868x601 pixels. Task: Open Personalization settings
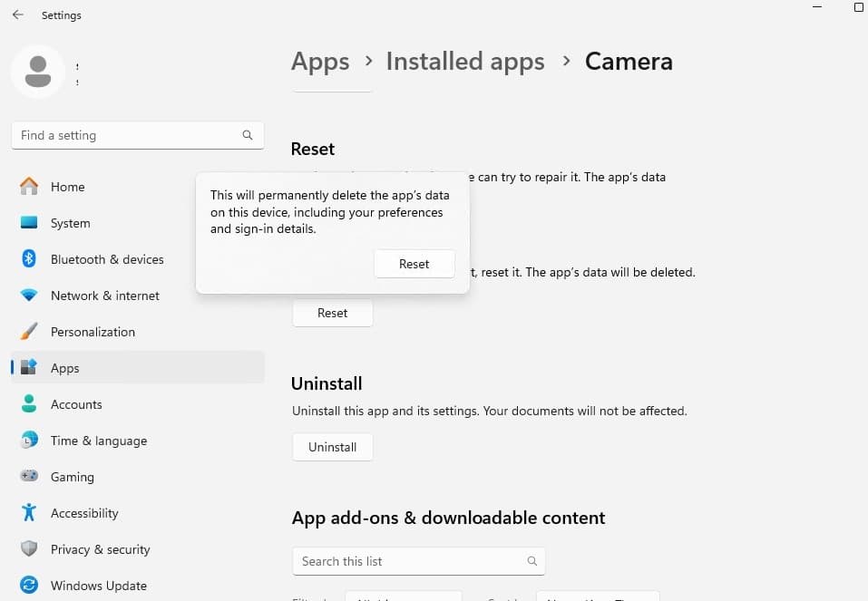[93, 332]
